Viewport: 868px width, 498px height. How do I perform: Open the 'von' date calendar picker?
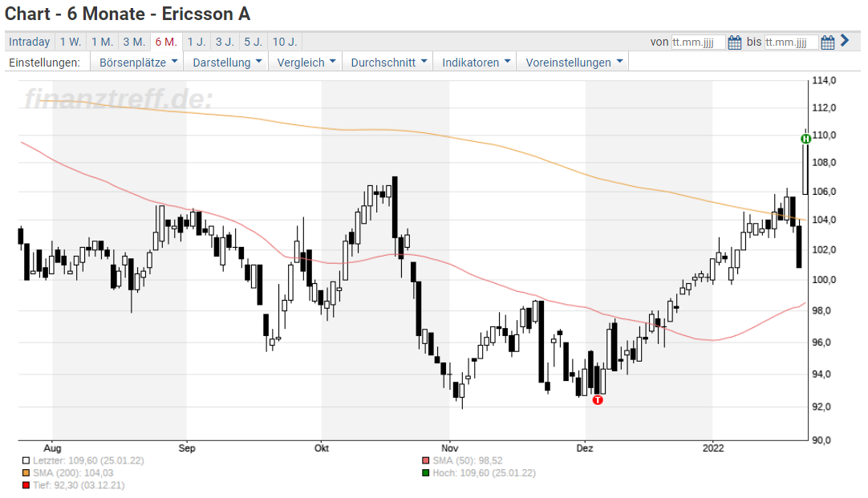[x=734, y=42]
